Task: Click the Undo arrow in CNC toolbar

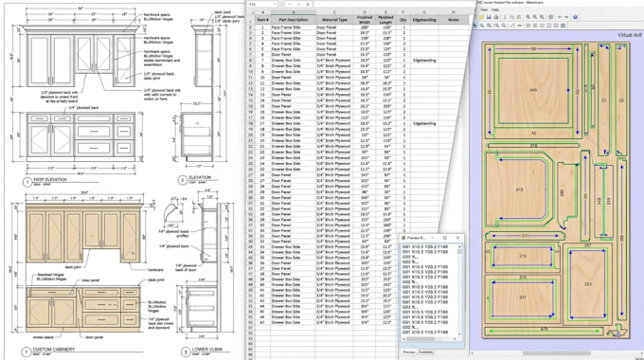Action: (560, 17)
